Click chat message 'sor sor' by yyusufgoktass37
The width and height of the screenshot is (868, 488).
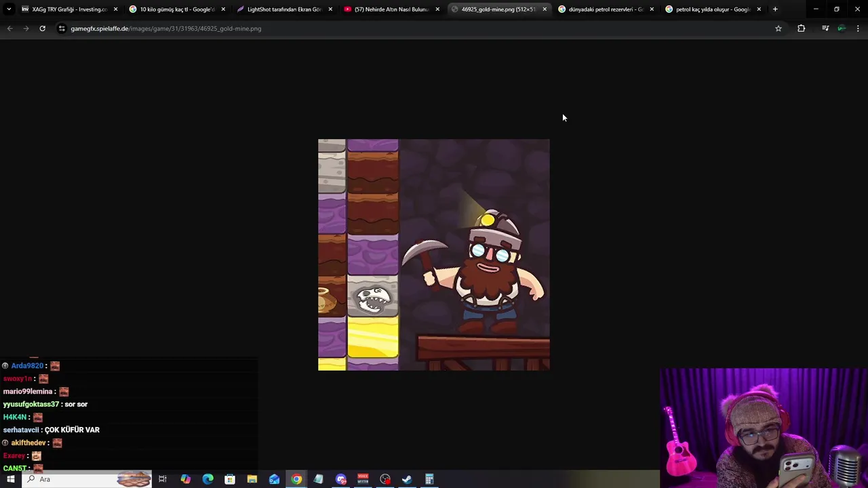coord(76,405)
